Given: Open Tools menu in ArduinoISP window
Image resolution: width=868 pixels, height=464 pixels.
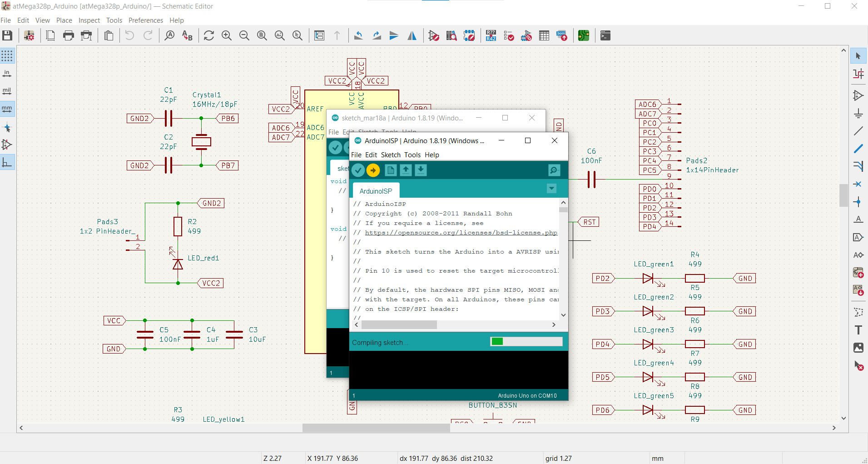Looking at the screenshot, I should click(412, 155).
